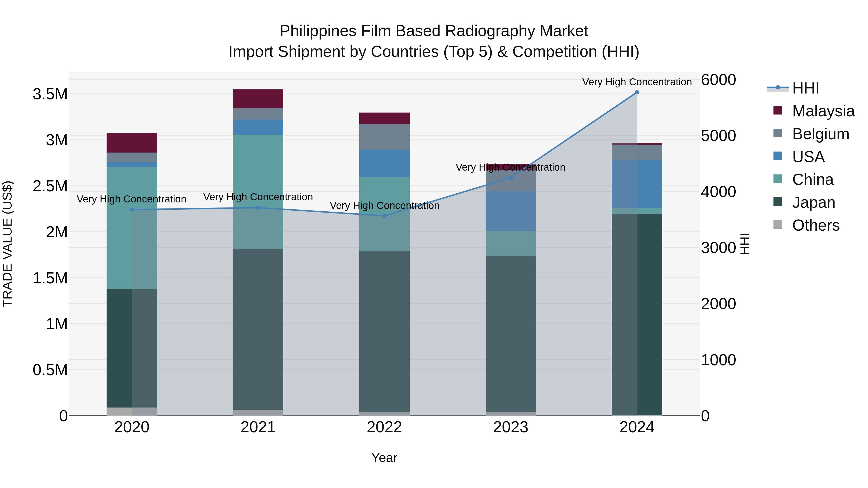
Task: Click the 2024 x-axis year label
Action: 637,427
